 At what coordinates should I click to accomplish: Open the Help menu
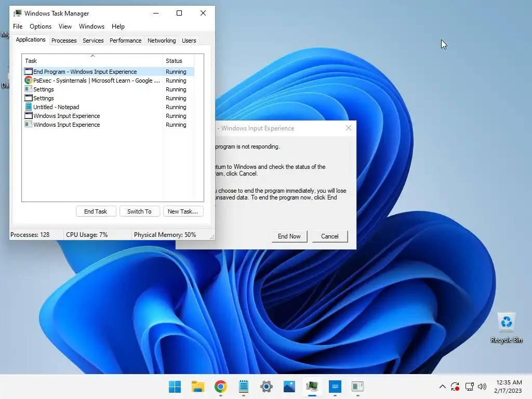pos(118,26)
